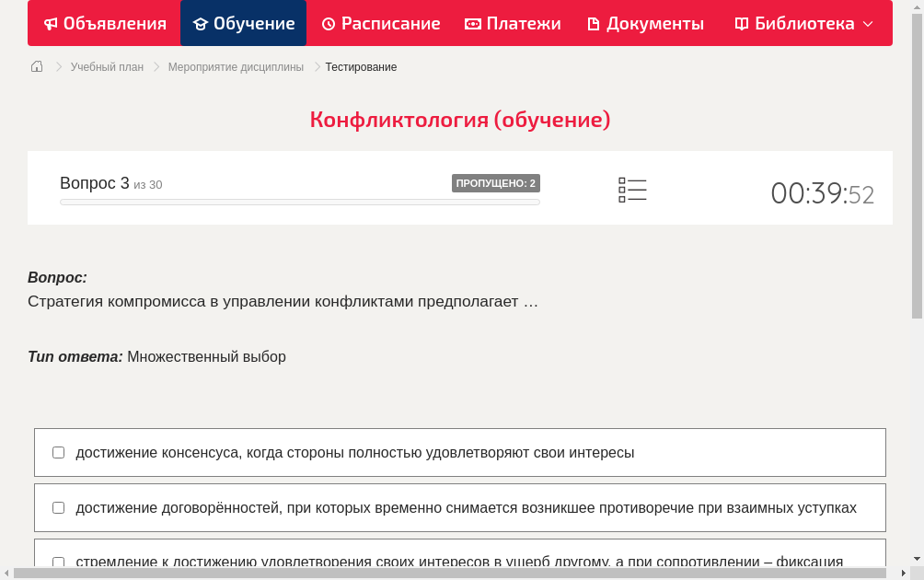Check the answer about достижение консенсуса
Viewport: 924px width, 580px height.
click(x=58, y=451)
